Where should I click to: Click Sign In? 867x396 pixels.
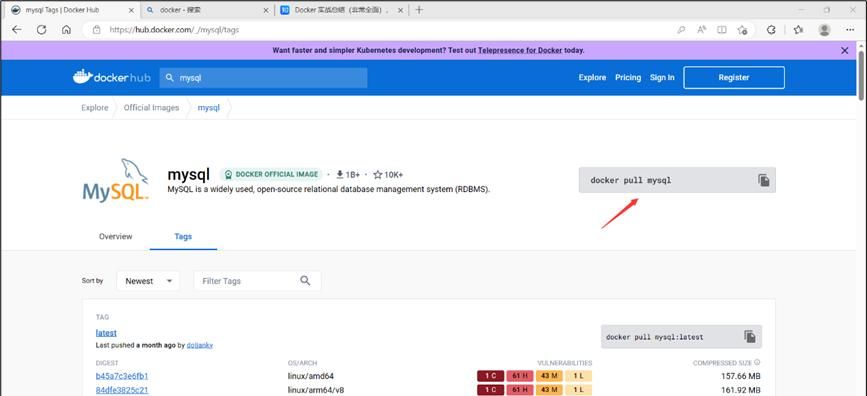click(x=662, y=77)
